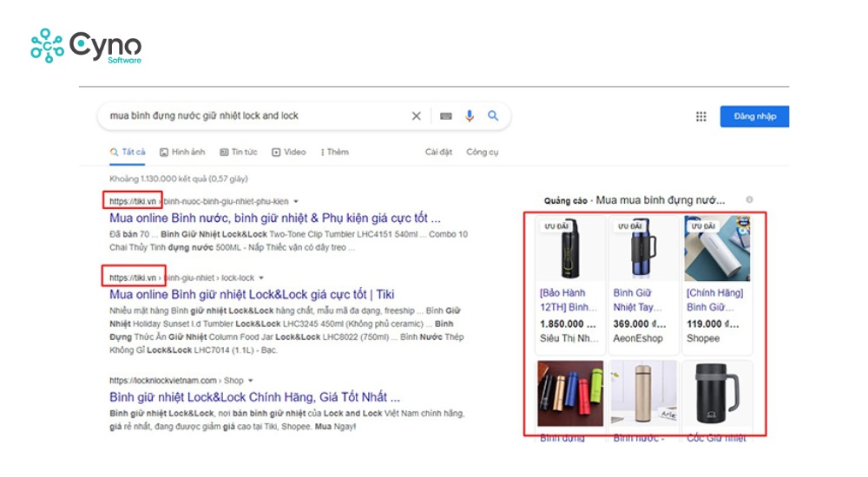Click the Siêu Thị seller name

coord(569,338)
